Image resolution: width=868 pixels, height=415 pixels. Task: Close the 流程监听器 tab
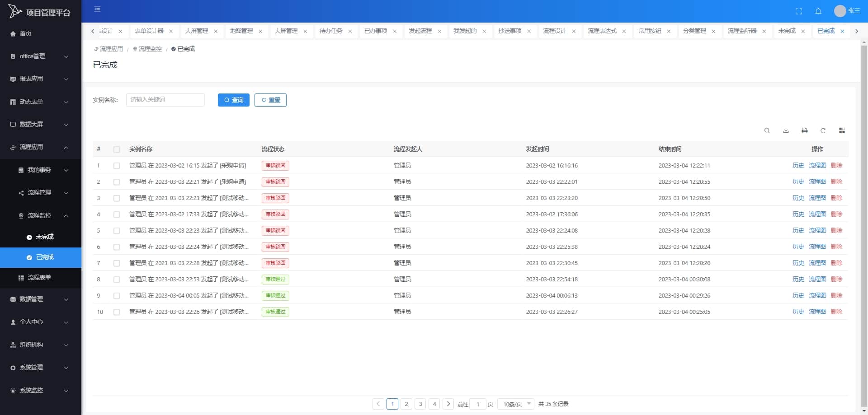point(764,31)
